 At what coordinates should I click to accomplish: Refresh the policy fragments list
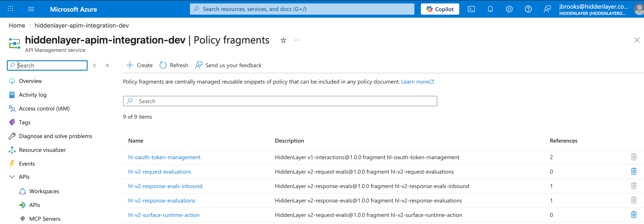[174, 65]
